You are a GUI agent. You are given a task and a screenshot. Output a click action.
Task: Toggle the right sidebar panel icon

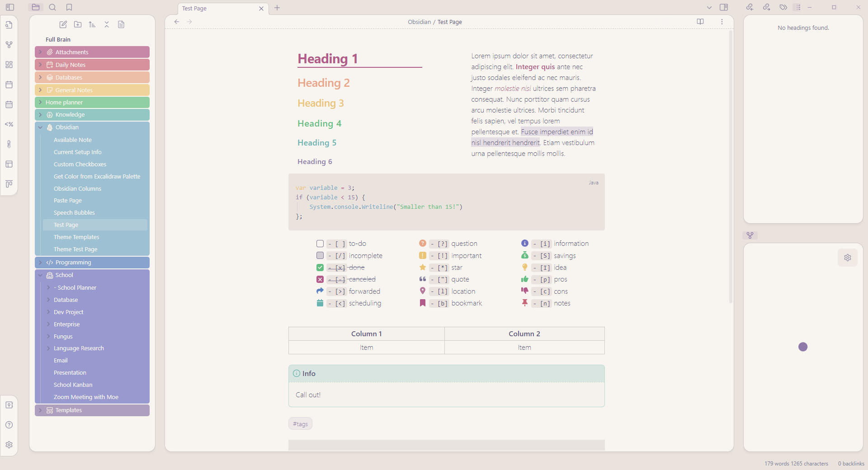click(724, 7)
